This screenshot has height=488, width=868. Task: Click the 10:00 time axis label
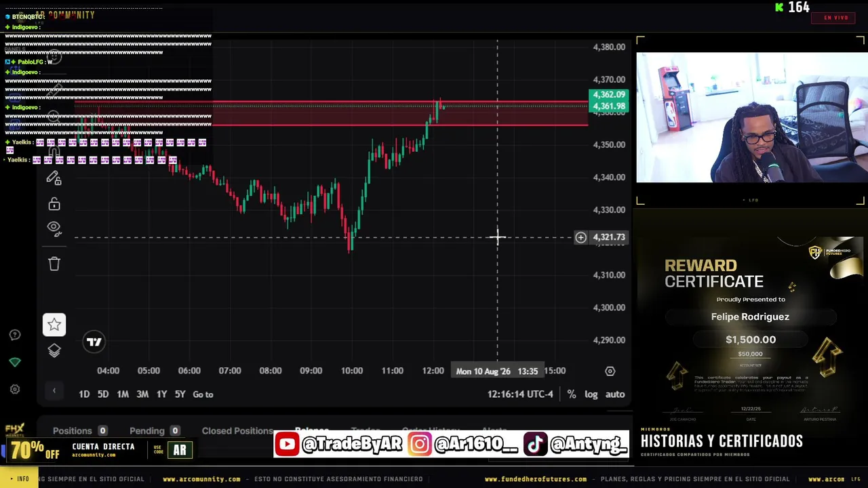point(352,371)
